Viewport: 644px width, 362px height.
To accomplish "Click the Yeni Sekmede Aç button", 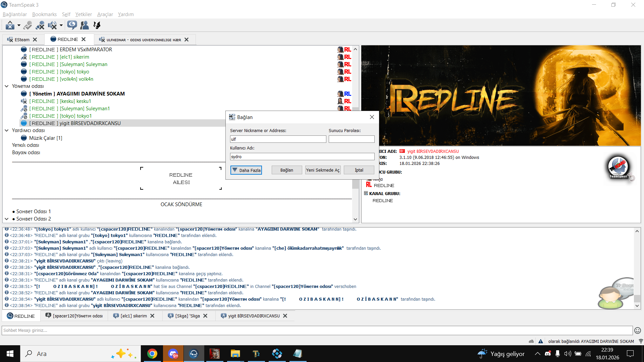I will tap(323, 170).
